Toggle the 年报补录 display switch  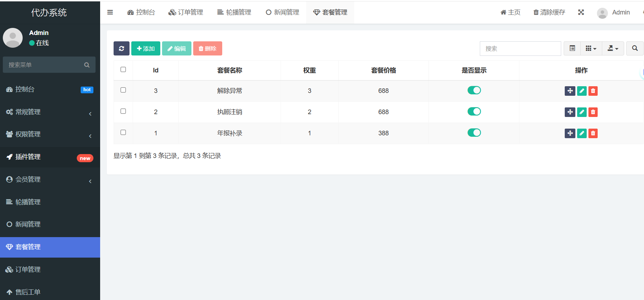[474, 133]
